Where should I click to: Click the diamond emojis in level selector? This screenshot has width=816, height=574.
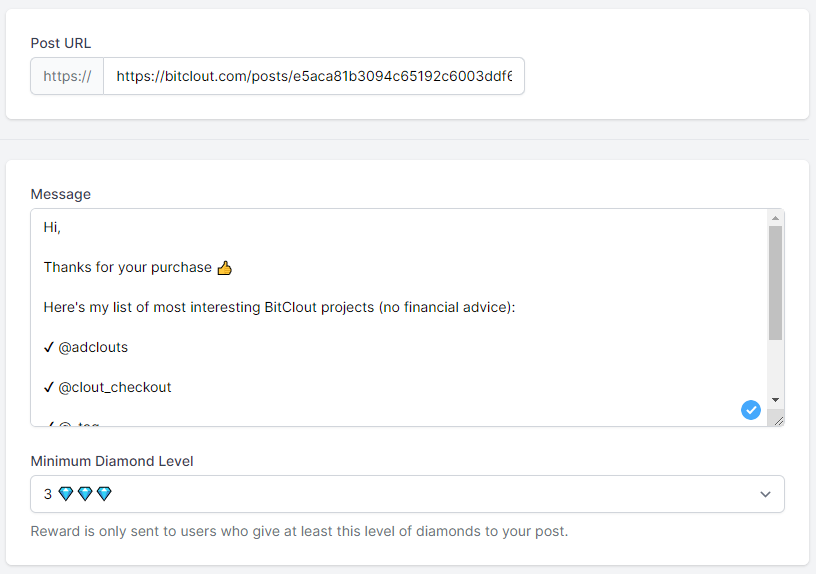point(85,494)
